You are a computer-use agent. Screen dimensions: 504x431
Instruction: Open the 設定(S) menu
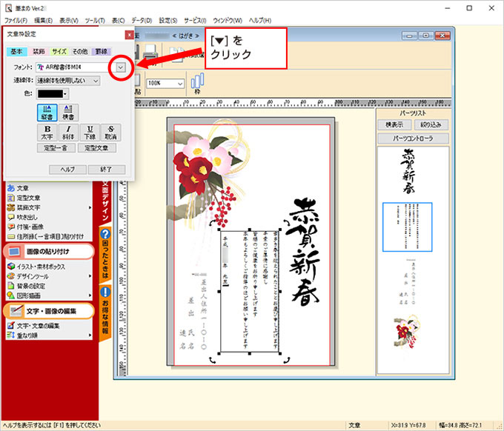point(168,20)
